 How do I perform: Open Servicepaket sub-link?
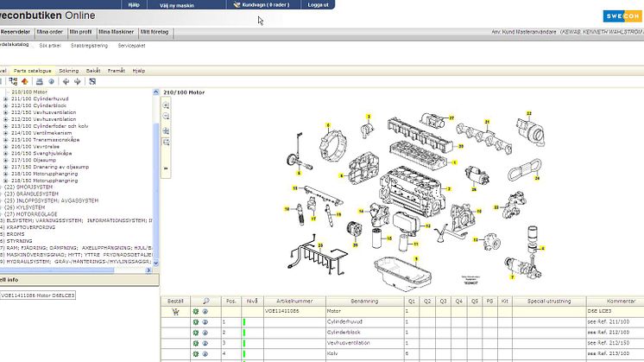(x=131, y=46)
